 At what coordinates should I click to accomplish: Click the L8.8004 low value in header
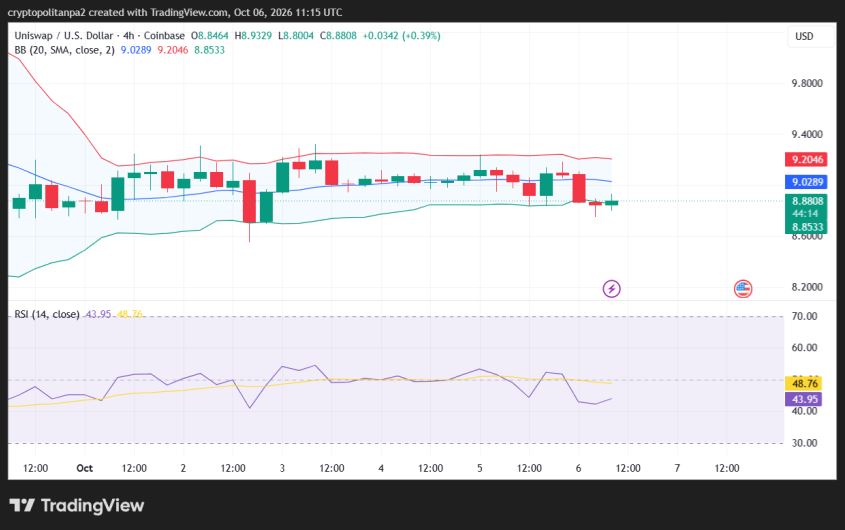(x=295, y=36)
